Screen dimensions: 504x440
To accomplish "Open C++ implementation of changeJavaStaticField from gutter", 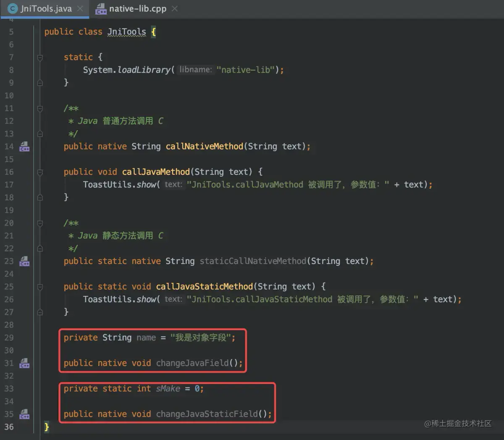I will pos(24,414).
